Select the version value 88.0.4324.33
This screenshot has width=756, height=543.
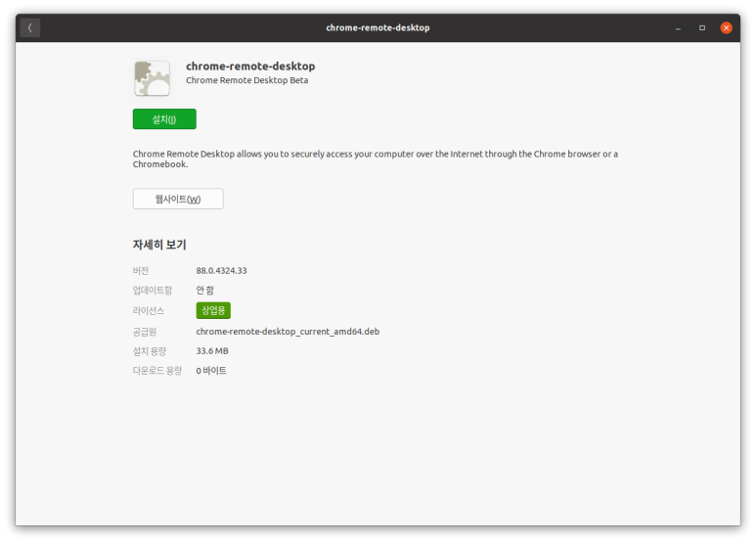tap(221, 271)
